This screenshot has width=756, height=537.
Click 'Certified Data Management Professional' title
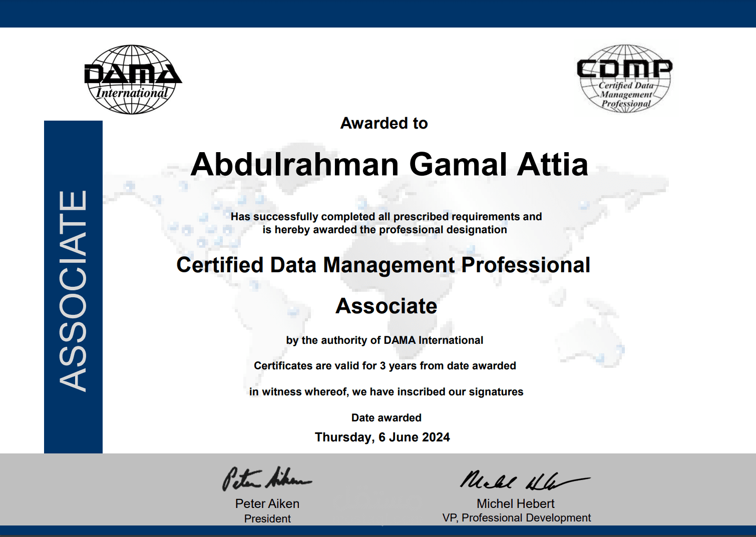click(384, 265)
